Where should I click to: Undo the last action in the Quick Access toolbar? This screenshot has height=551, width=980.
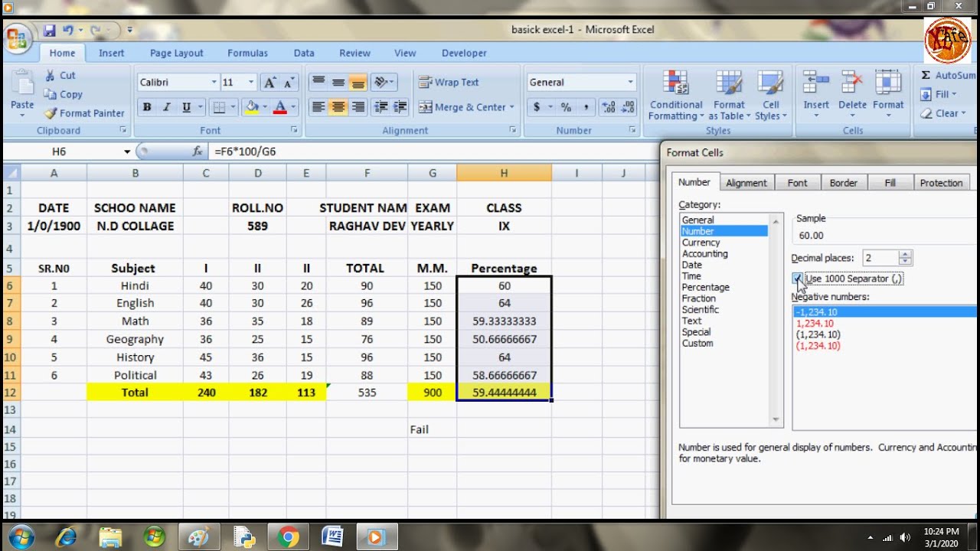point(68,31)
